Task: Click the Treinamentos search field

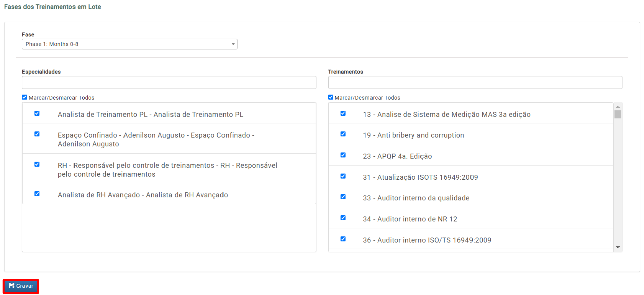Action: click(475, 82)
